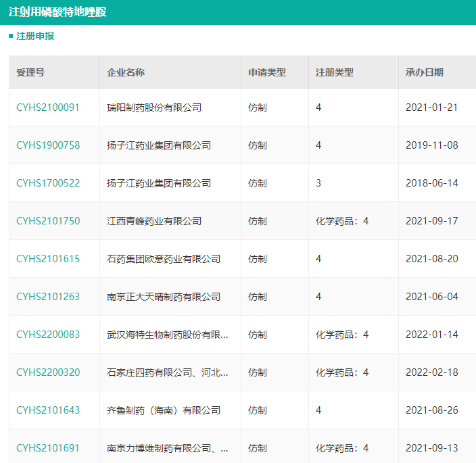Image resolution: width=476 pixels, height=463 pixels.
Task: Click date cell 2021-06-04
Action: coord(432,297)
